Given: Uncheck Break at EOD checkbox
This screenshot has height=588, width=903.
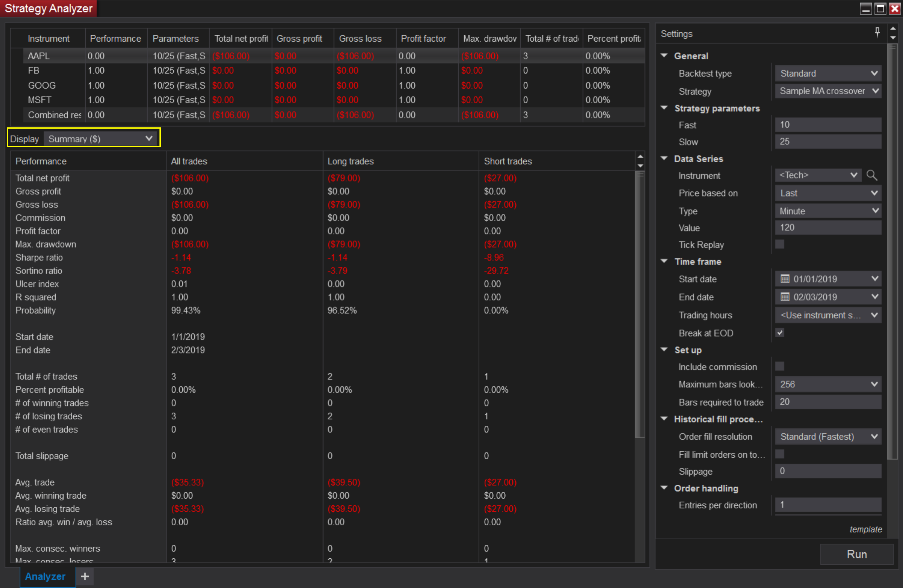Looking at the screenshot, I should (x=779, y=333).
